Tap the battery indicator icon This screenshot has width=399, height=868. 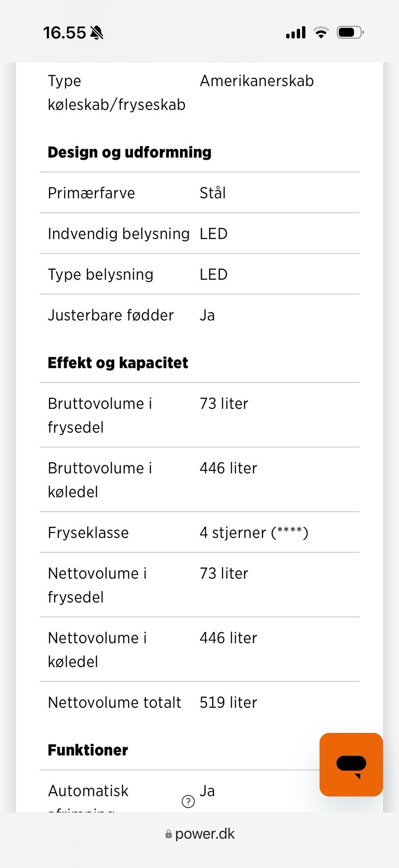tap(350, 32)
